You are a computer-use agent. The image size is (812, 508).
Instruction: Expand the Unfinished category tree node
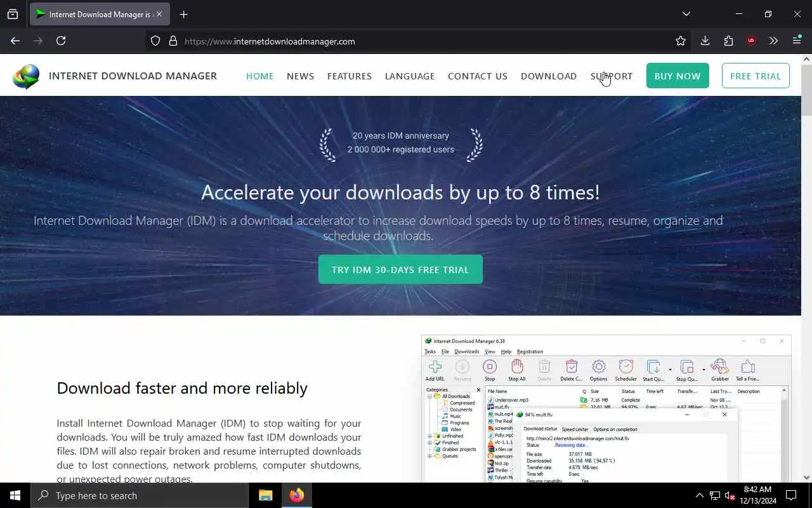click(429, 436)
